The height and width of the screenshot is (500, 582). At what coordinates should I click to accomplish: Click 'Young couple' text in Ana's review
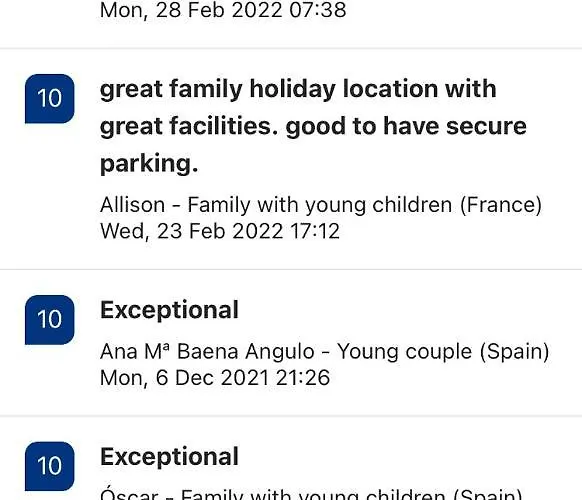tap(404, 352)
